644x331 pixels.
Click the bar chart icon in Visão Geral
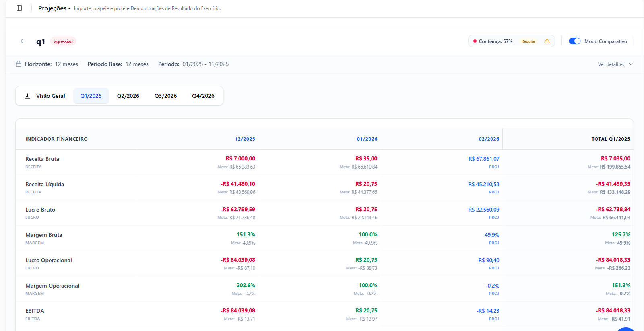(27, 96)
